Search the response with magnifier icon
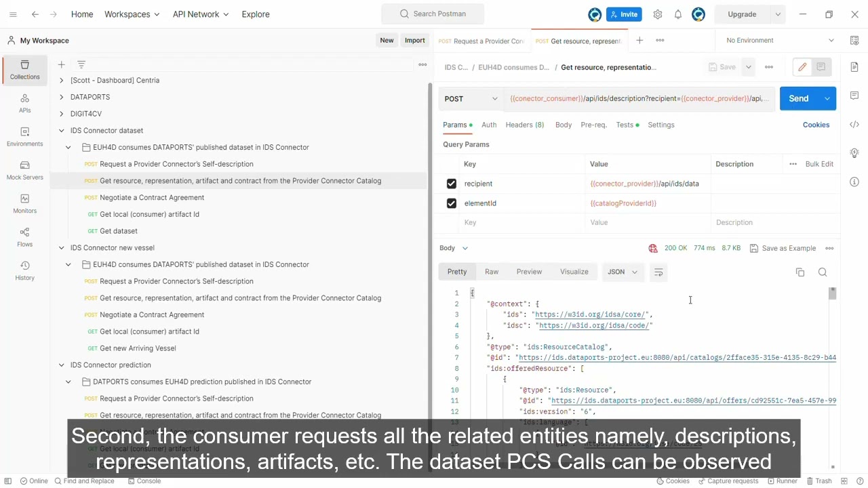Image resolution: width=868 pixels, height=488 pixels. pos(823,272)
